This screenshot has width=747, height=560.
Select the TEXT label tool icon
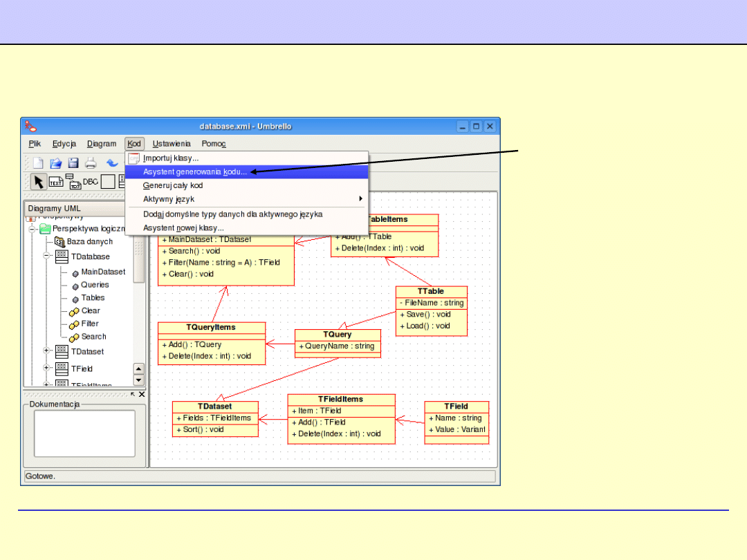coord(57,182)
